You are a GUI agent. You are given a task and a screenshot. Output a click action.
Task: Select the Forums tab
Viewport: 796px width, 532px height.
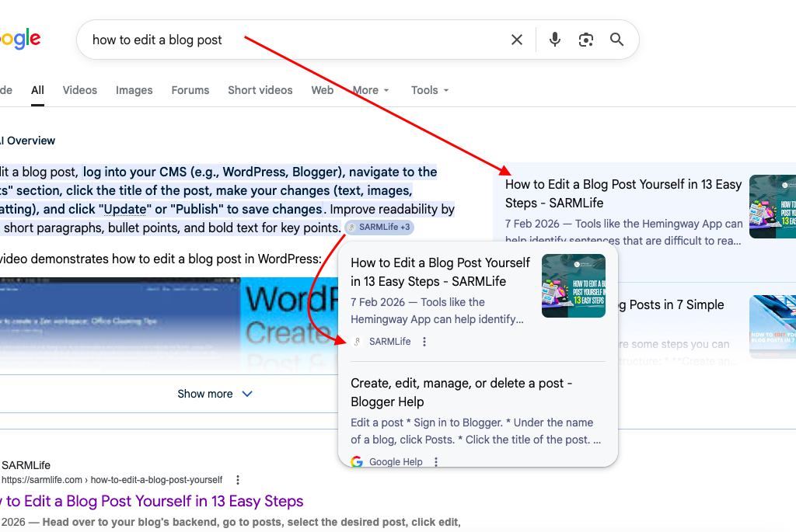pyautogui.click(x=190, y=90)
